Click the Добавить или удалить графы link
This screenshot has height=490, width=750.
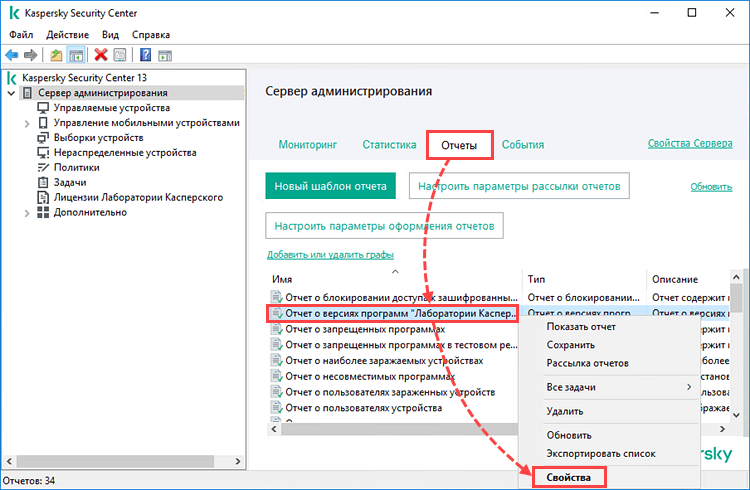(x=331, y=255)
